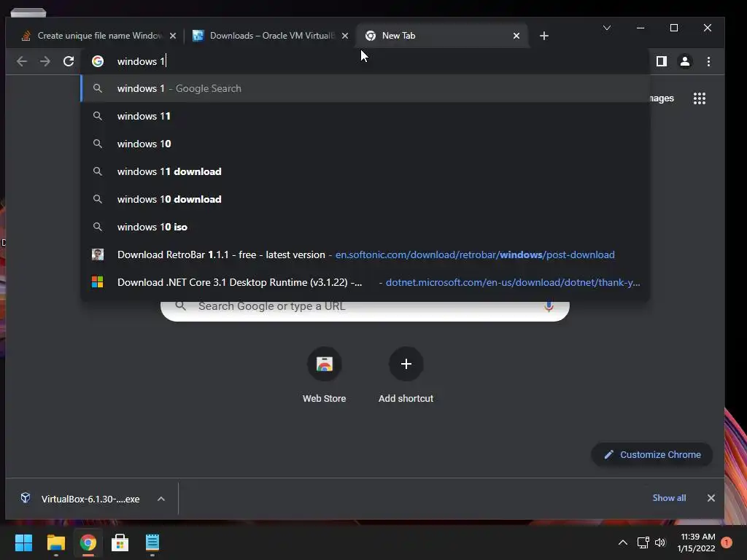Open the tab search dropdown
Viewport: 747px width, 560px height.
click(607, 28)
